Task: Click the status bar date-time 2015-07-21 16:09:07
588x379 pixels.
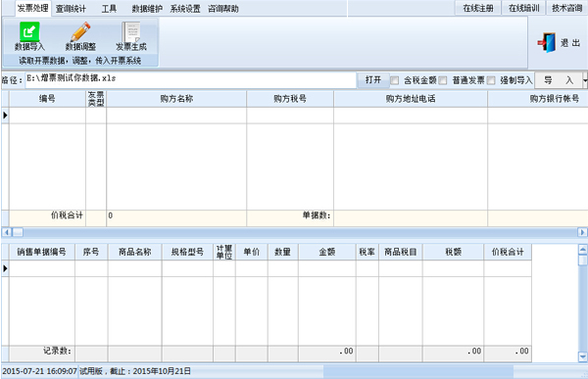Action: 39,371
